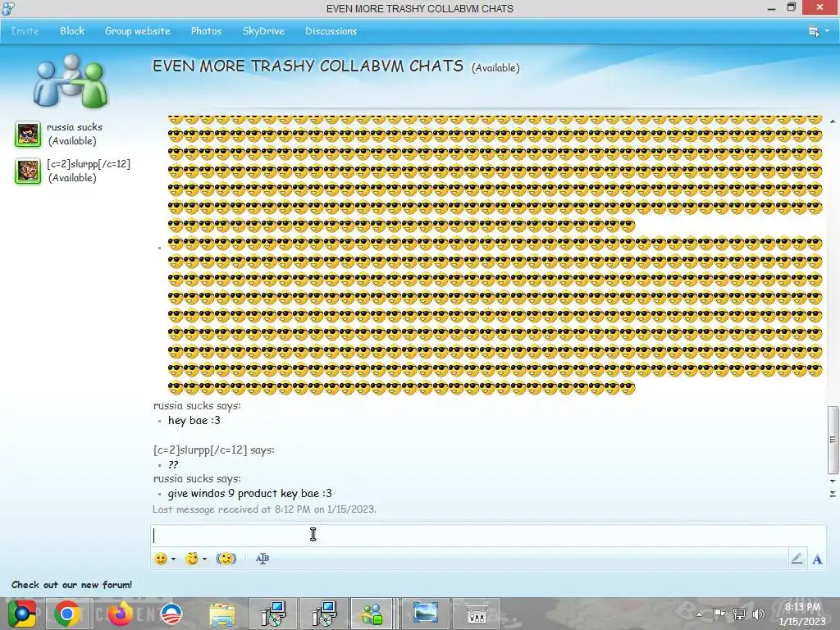Expand the emoticon picker dropdown arrow
Image resolution: width=840 pixels, height=630 pixels.
(x=173, y=559)
